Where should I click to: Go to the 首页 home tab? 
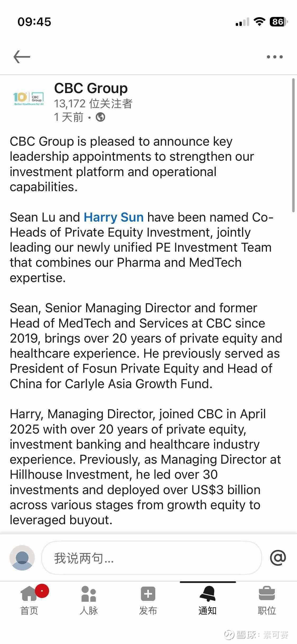pyautogui.click(x=29, y=601)
